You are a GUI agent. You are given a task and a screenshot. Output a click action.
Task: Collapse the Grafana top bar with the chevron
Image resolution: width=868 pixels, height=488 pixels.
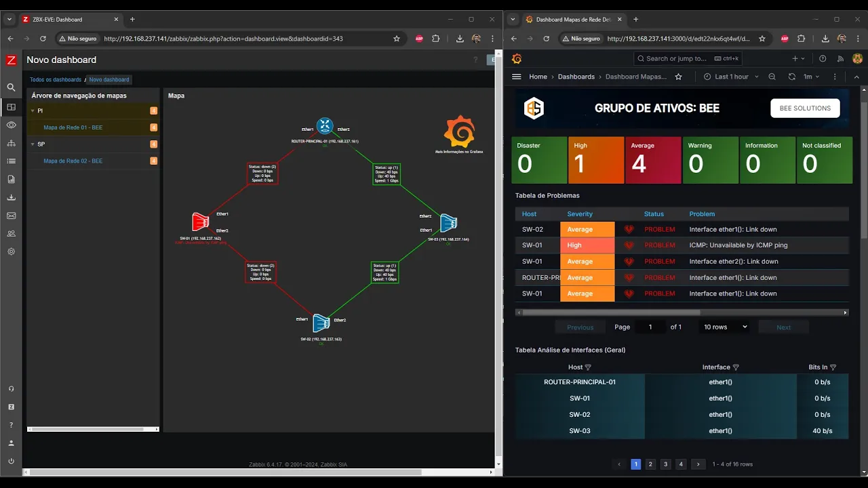[856, 77]
